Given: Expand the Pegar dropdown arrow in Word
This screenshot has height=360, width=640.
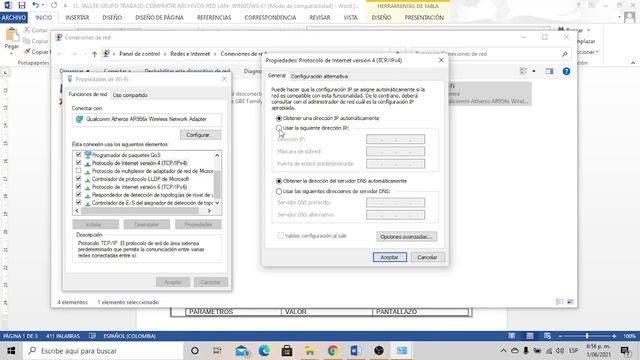Looking at the screenshot, I should (11, 53).
